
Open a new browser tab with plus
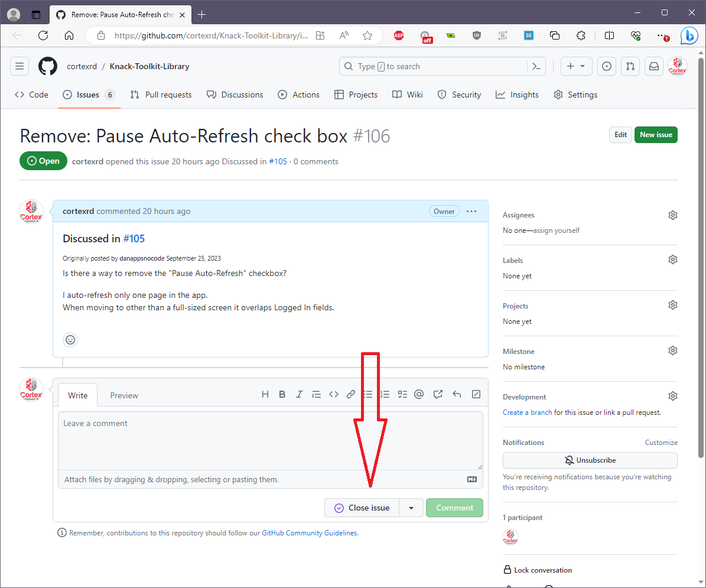201,14
